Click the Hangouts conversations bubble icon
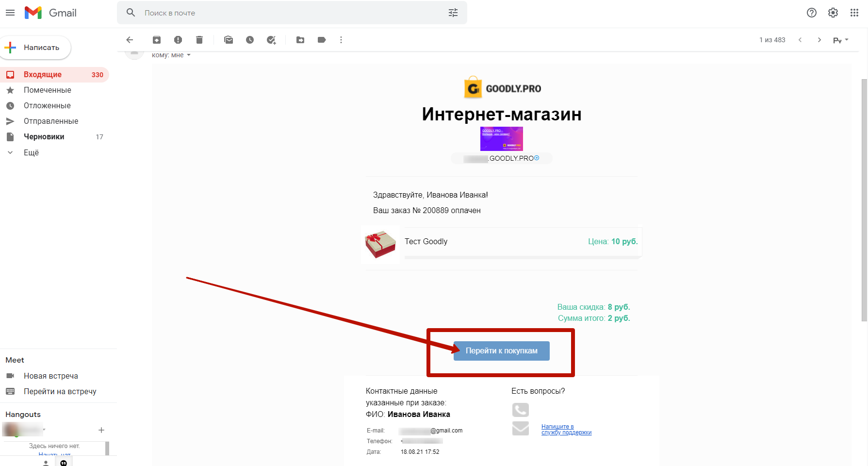868x466 pixels. 64,463
